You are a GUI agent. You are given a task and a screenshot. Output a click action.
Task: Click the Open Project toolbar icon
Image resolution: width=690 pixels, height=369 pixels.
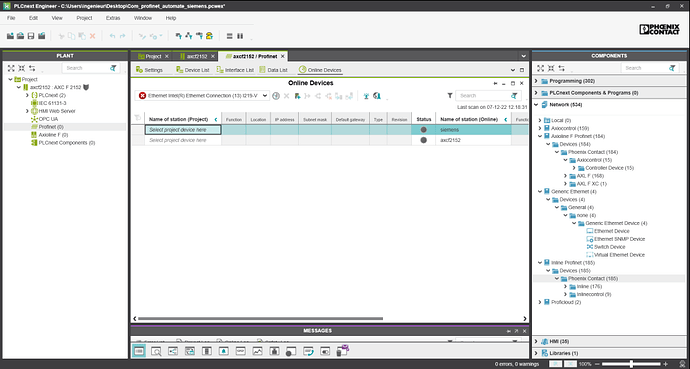pos(20,36)
